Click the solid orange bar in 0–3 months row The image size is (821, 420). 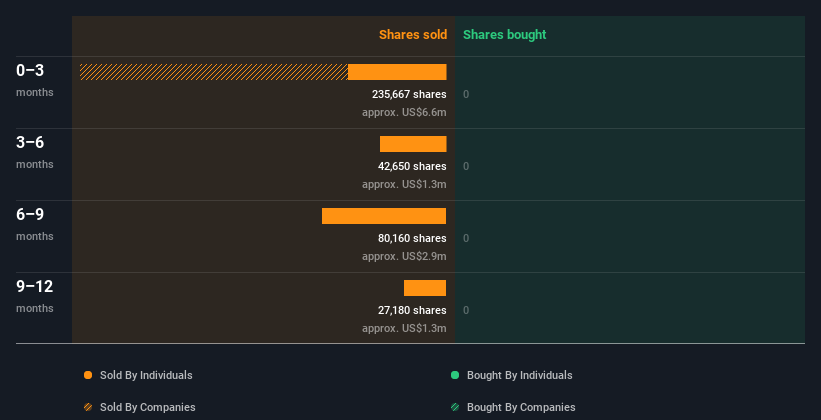(x=397, y=72)
